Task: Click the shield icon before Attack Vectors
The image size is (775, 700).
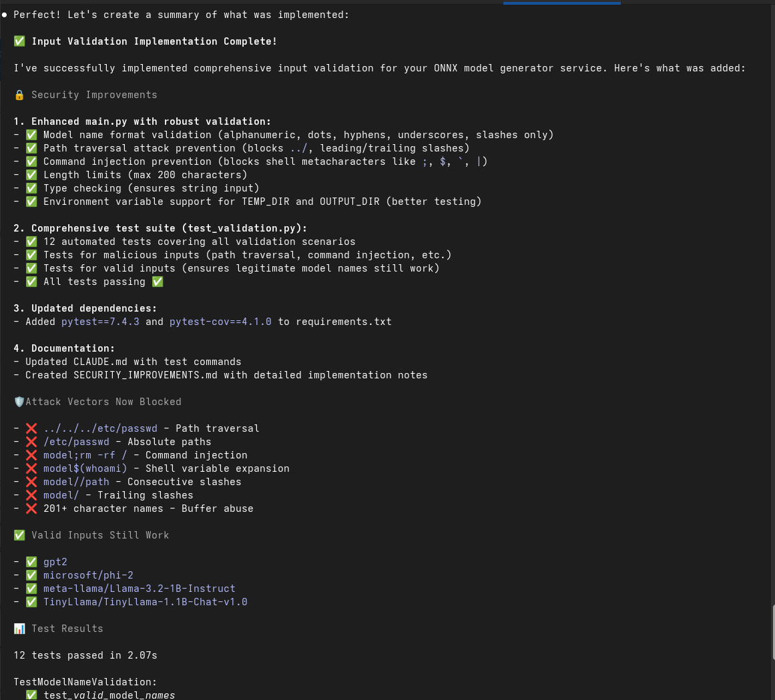Action: pos(19,402)
